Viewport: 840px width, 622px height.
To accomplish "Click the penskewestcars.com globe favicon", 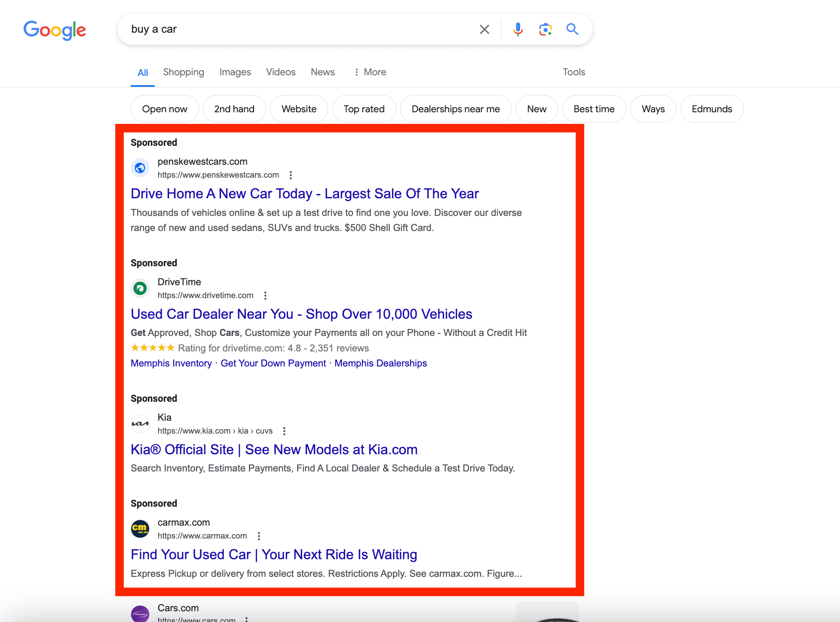I will [140, 168].
